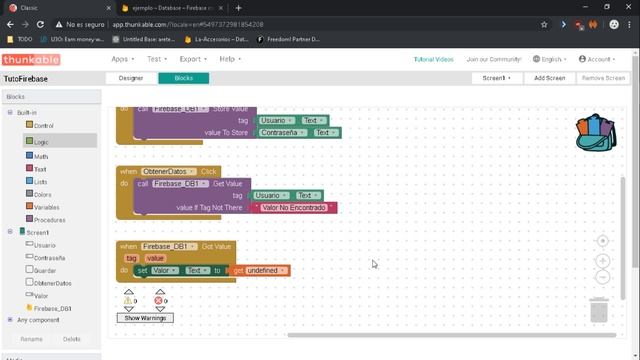Select the Valor component in tree
Viewport: 640px width, 360px height.
[37, 296]
